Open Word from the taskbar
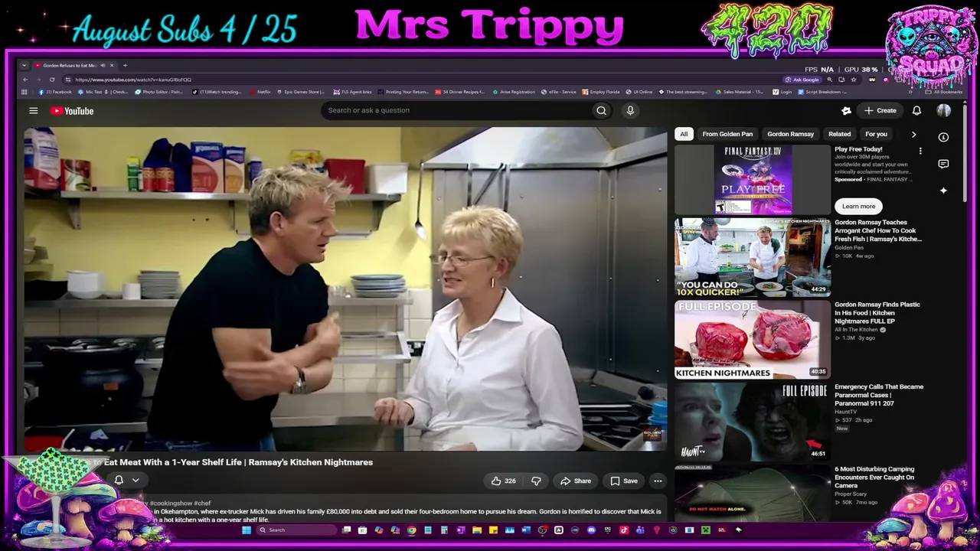This screenshot has height=551, width=980. click(x=526, y=530)
